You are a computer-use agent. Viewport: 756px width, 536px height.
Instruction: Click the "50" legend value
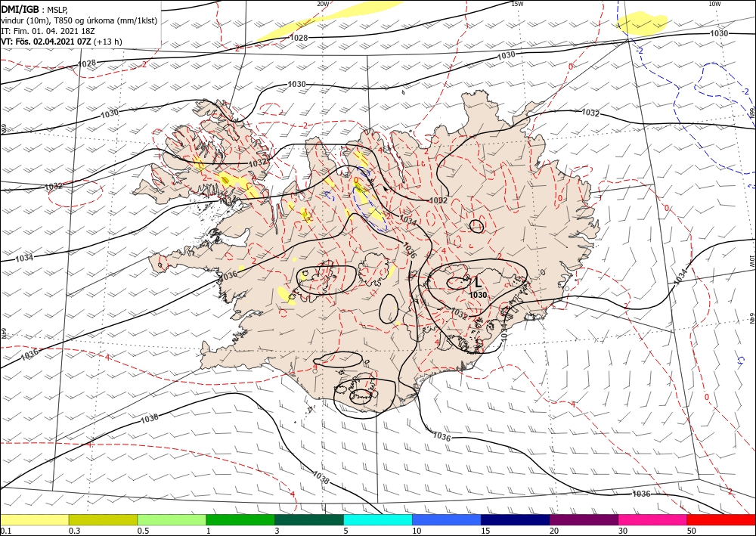click(692, 530)
